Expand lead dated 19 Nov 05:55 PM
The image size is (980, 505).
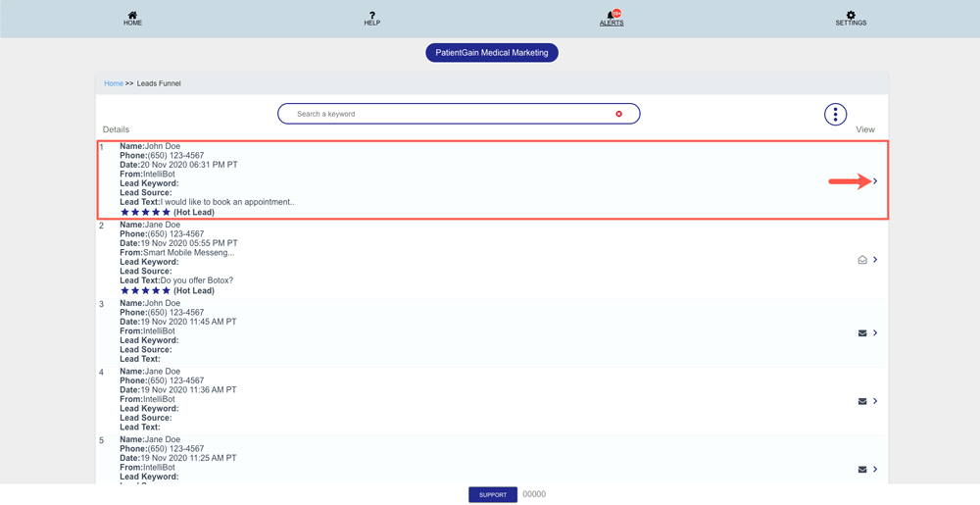tap(875, 260)
